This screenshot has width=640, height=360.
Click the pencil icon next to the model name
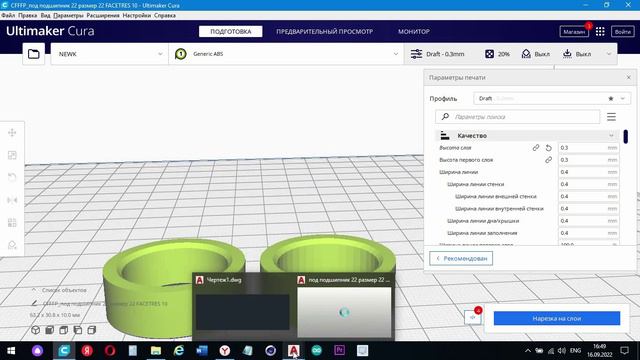35,303
